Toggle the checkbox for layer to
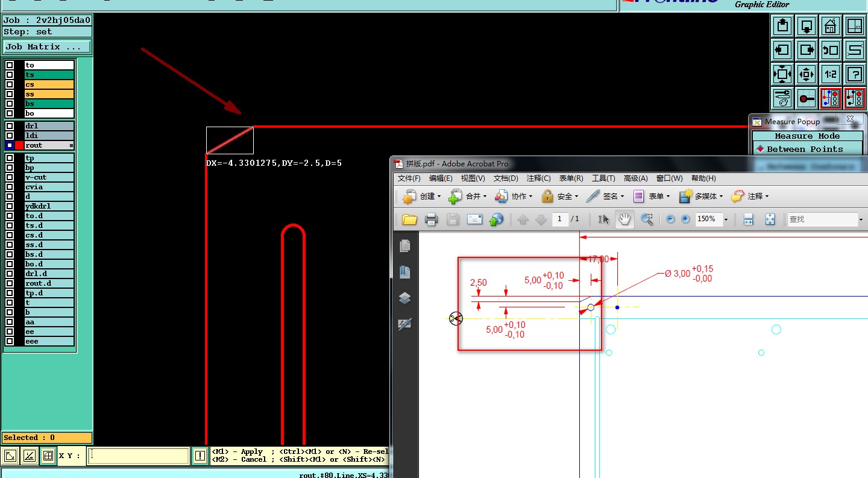868x478 pixels. point(10,65)
